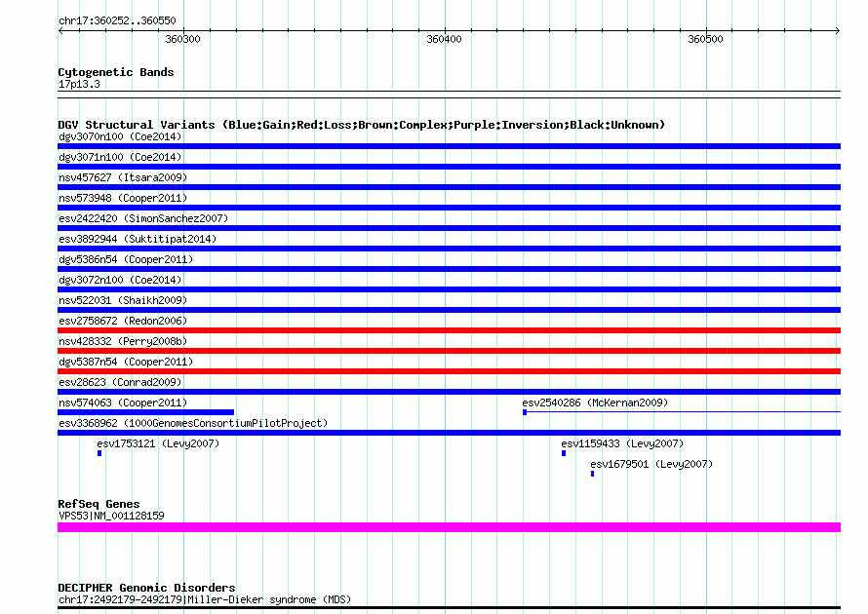
Task: Click dgv5386n54 (Cooper2011) variant label
Action: tap(126, 259)
